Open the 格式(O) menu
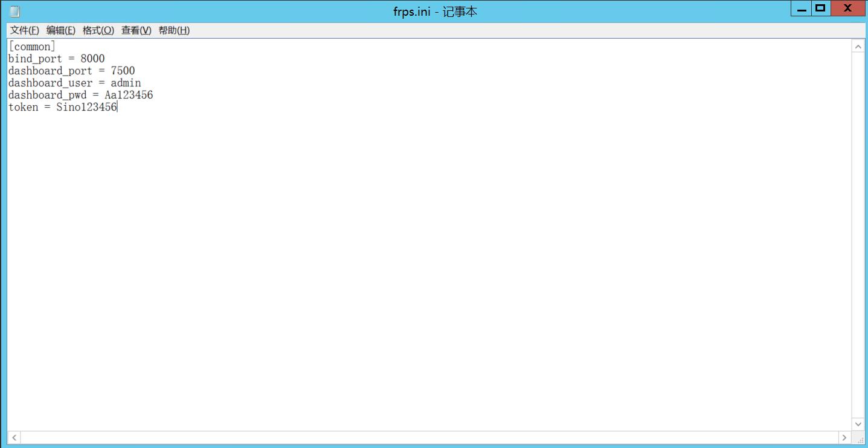This screenshot has width=868, height=448. [98, 30]
